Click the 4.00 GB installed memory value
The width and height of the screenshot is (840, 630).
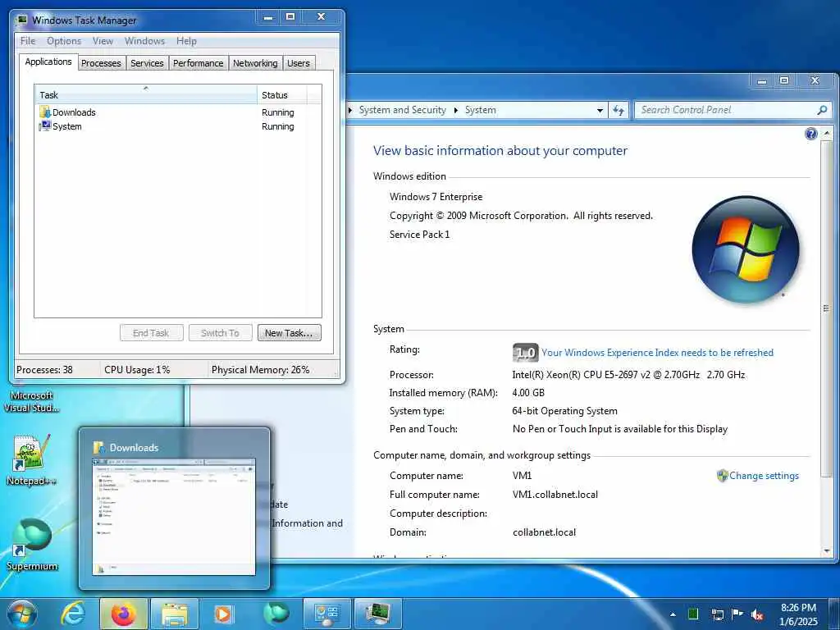point(528,393)
